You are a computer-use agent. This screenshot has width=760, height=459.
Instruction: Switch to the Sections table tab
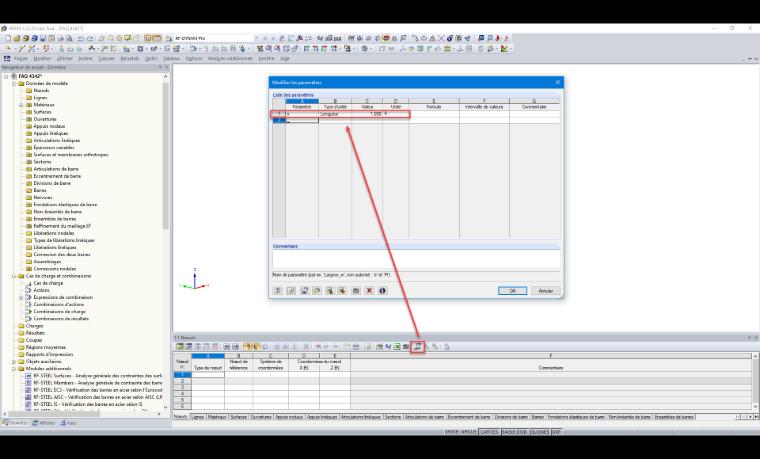393,417
